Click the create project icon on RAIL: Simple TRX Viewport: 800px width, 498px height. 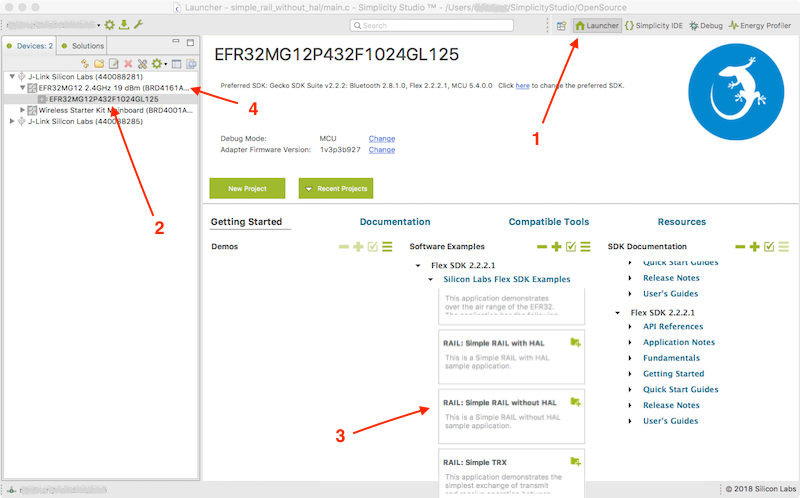pos(576,462)
